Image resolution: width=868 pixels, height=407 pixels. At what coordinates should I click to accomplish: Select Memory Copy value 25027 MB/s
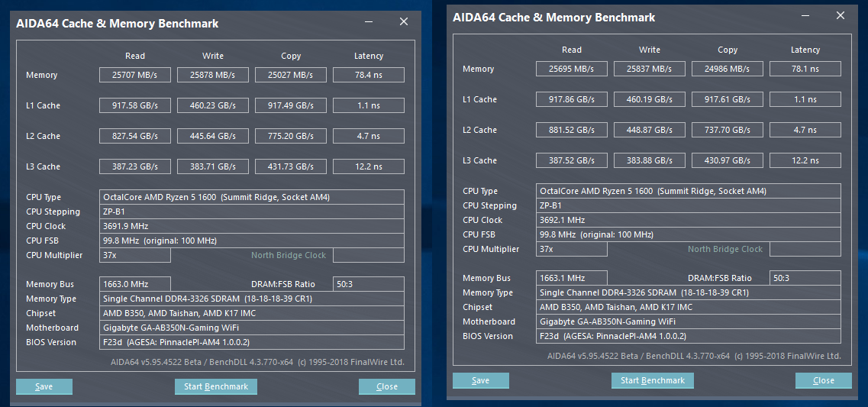click(291, 75)
